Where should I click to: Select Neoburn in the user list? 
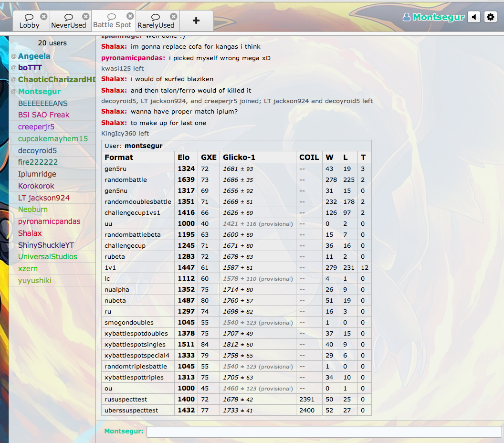pyautogui.click(x=52, y=209)
